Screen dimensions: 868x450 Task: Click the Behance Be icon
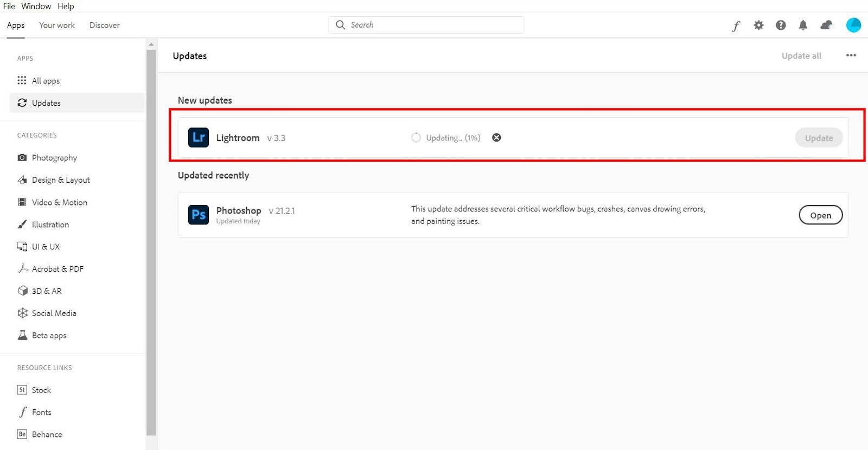pyautogui.click(x=22, y=434)
